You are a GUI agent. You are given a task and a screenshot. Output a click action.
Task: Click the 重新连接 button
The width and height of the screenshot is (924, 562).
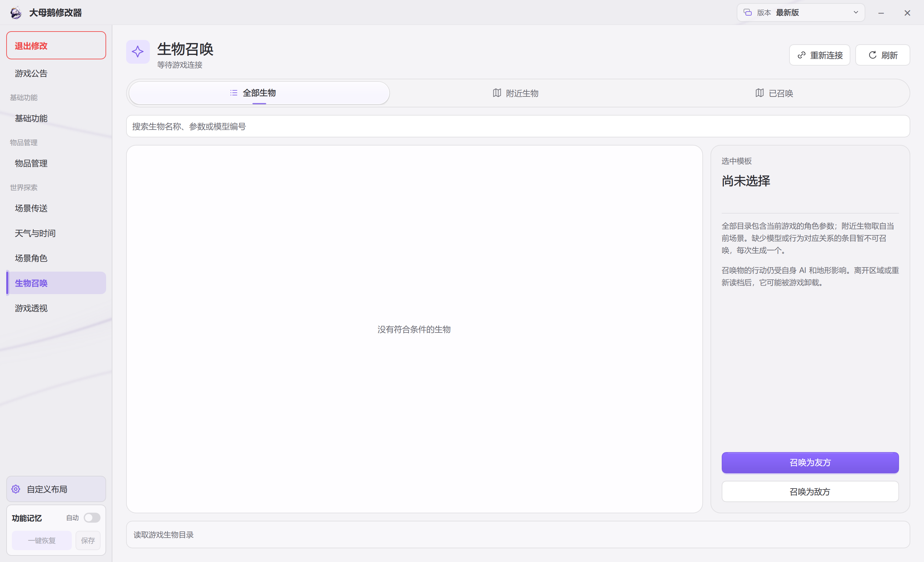tap(819, 55)
